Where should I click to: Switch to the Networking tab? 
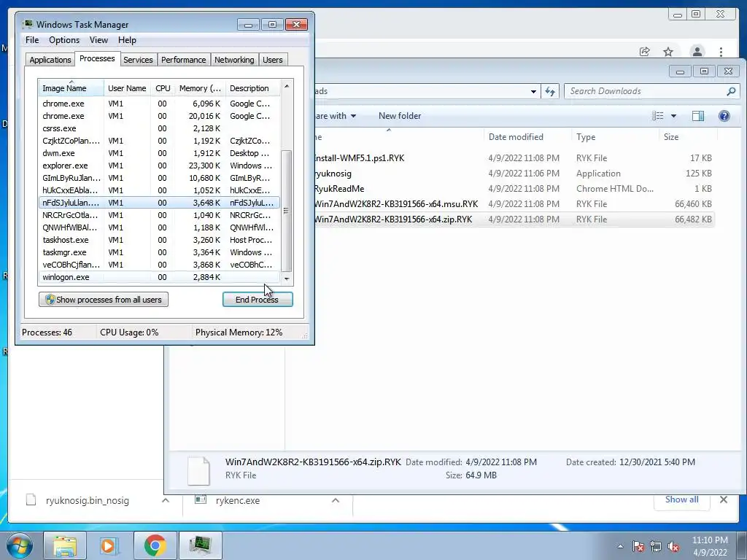pyautogui.click(x=234, y=60)
